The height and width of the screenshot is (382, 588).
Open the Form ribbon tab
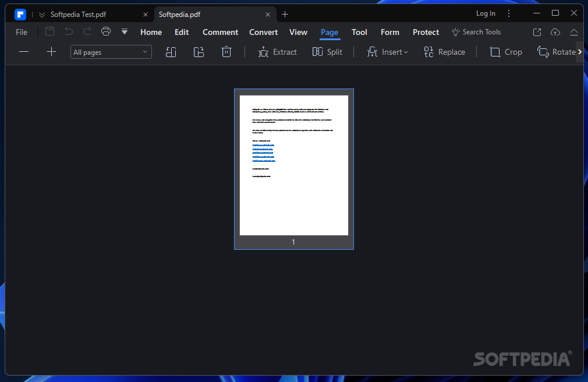[390, 32]
